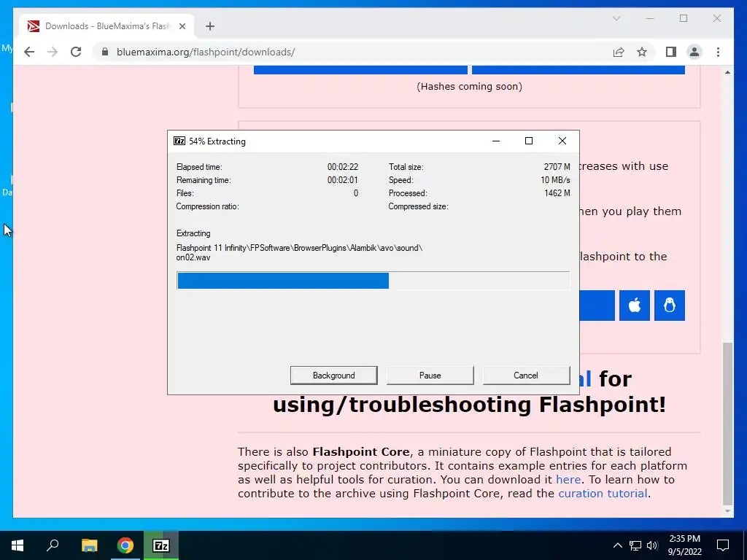
Task: Open the volume control in the tray
Action: coord(652,545)
